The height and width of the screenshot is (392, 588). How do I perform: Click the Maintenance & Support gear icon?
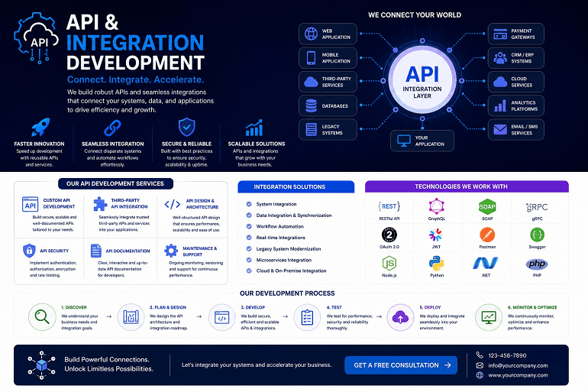point(171,251)
